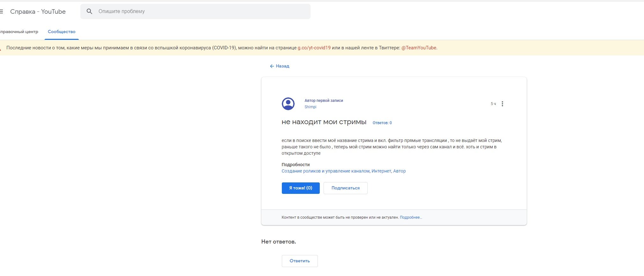
Task: Open the Shimpi user profile link
Action: [310, 107]
